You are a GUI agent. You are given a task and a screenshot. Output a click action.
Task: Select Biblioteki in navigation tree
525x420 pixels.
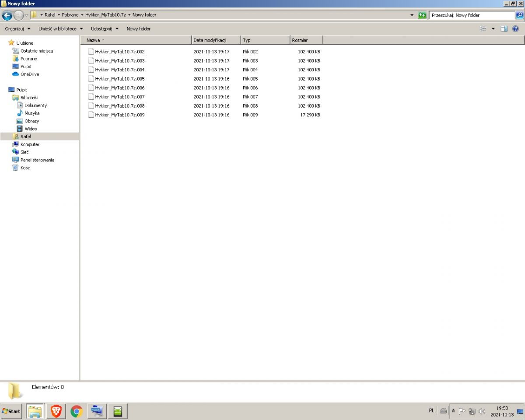(29, 98)
